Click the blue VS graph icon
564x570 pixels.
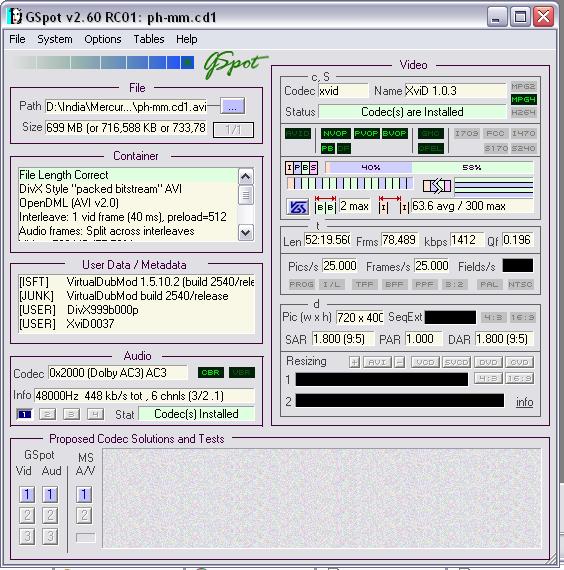[x=297, y=207]
